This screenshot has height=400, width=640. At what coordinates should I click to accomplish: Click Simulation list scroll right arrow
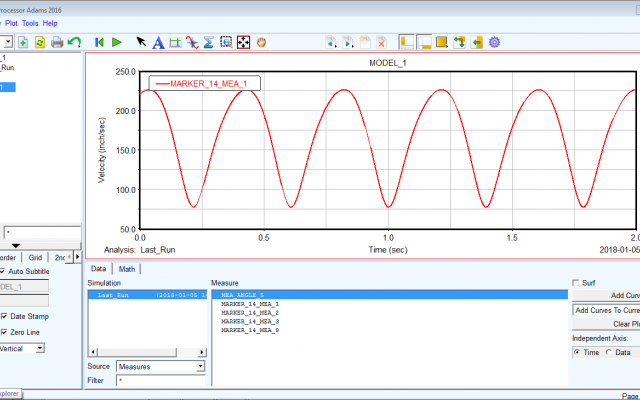pyautogui.click(x=202, y=352)
